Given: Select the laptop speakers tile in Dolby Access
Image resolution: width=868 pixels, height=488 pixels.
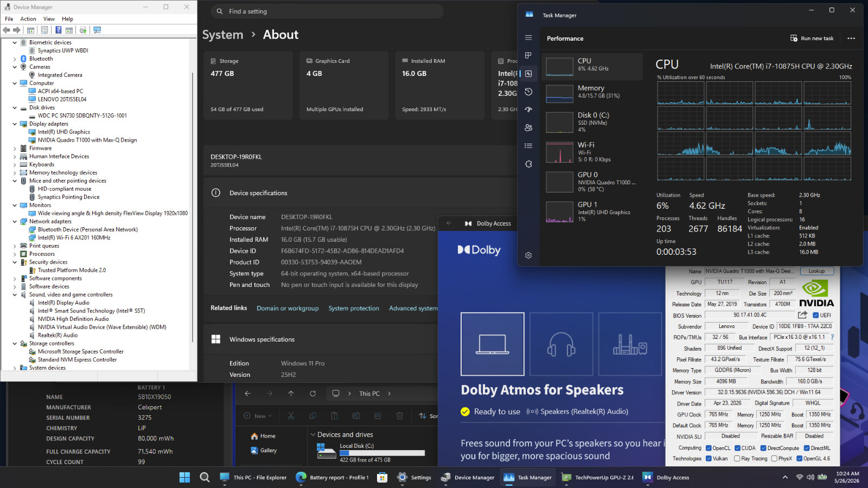Looking at the screenshot, I should point(493,344).
